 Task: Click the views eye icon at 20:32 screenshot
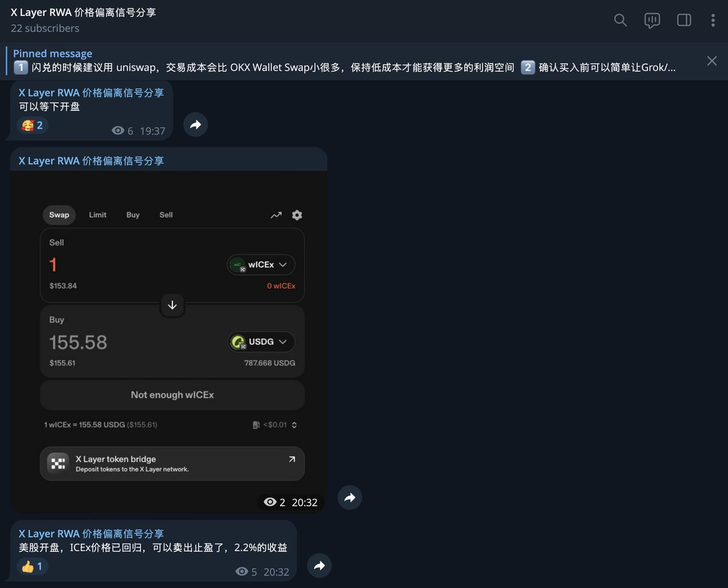coord(270,503)
